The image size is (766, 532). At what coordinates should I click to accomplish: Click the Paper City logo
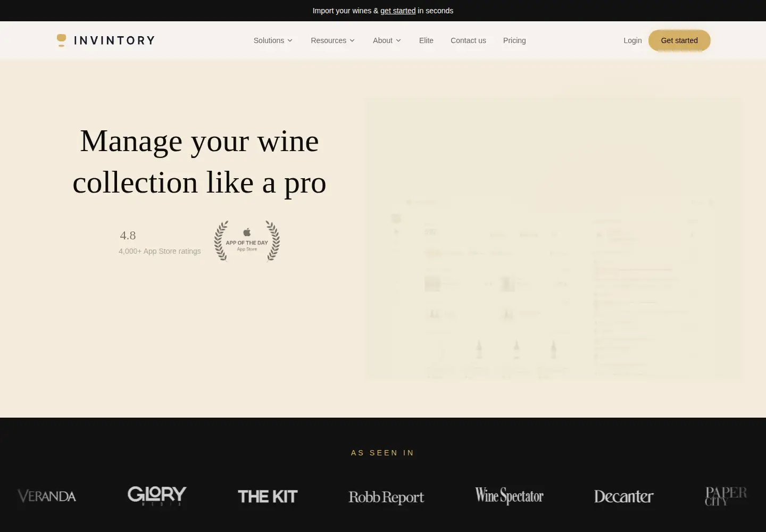(x=726, y=496)
